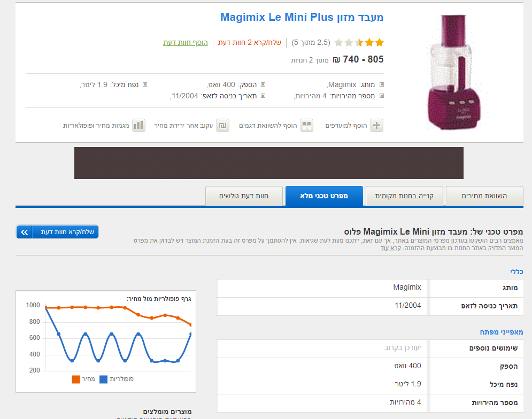Click the blue שלח/קרא חוות דעת button
Image resolution: width=532 pixels, height=419 pixels.
(x=57, y=232)
